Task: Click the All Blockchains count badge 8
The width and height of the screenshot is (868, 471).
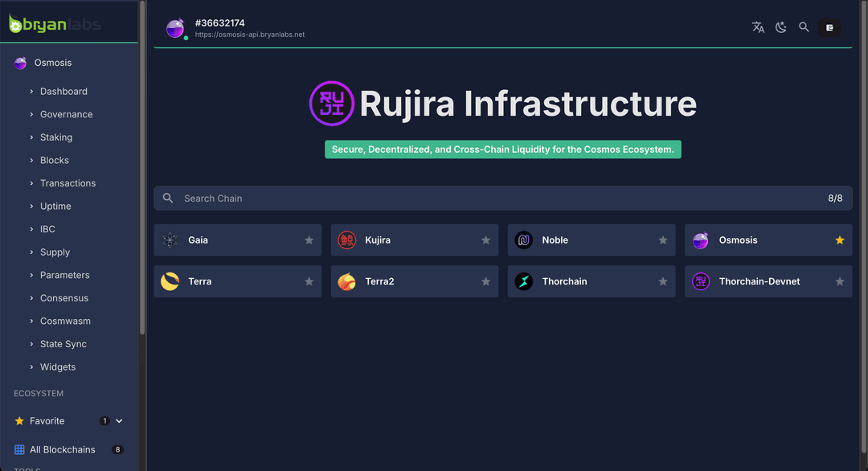Action: 117,449
